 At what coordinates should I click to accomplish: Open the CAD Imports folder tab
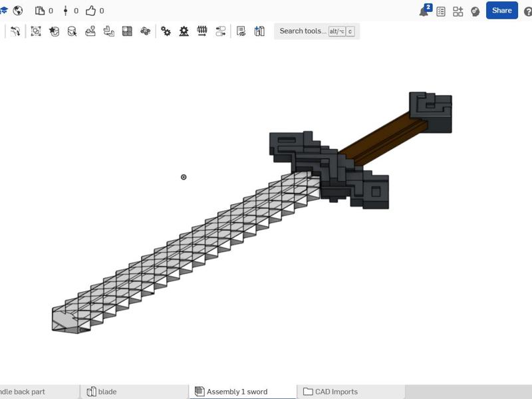tap(351, 392)
